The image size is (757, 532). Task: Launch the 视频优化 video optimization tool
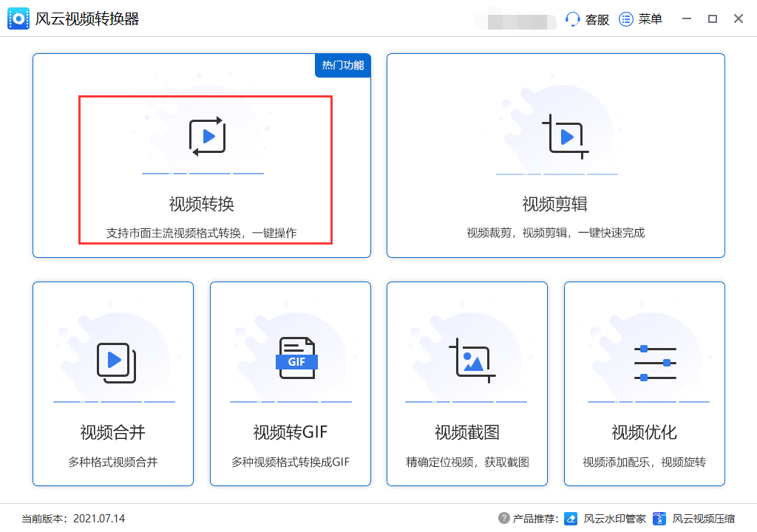pyautogui.click(x=643, y=384)
